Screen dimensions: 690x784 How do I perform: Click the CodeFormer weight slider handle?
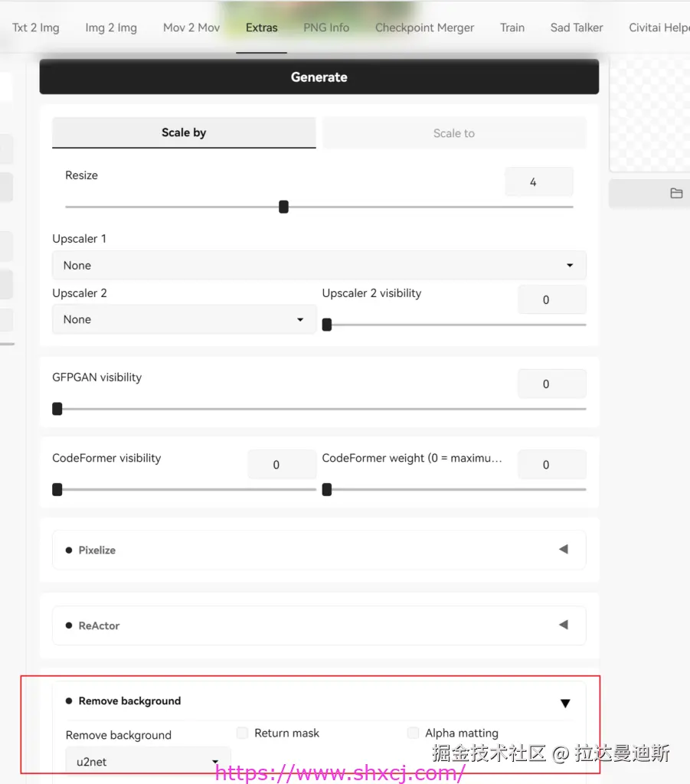pos(327,489)
